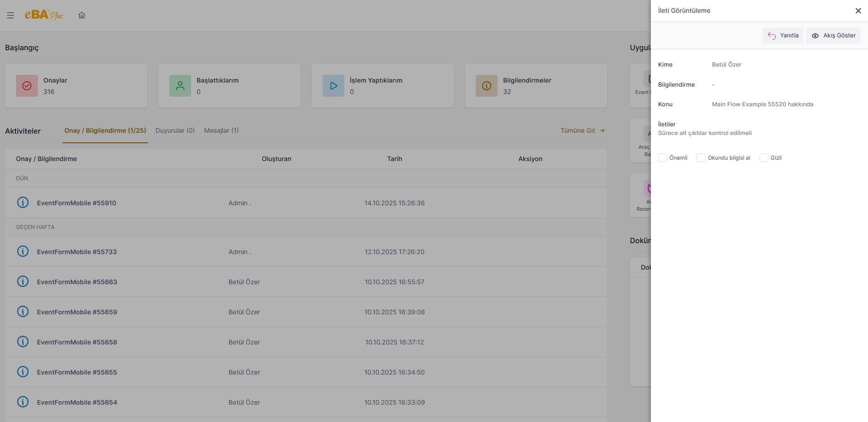This screenshot has width=868, height=422.
Task: Click the eBA Plus logo
Action: point(44,15)
